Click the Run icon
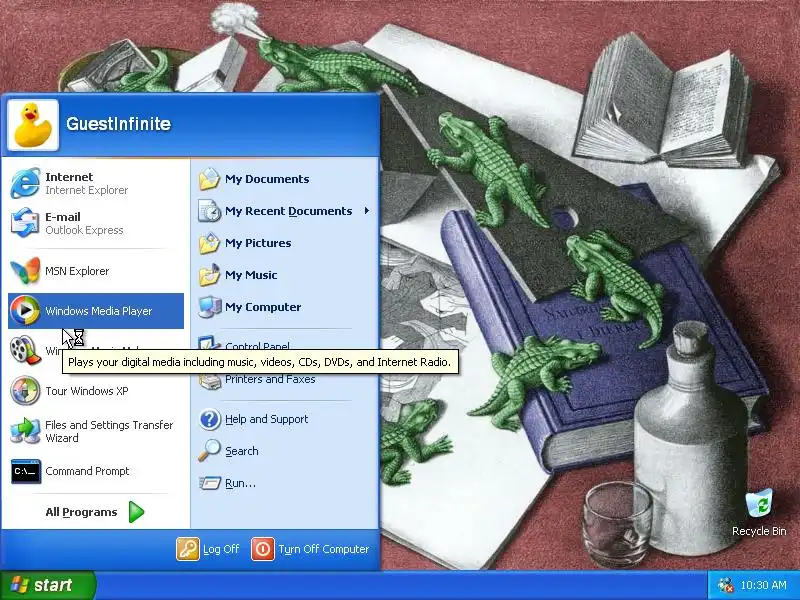The width and height of the screenshot is (800, 600). pyautogui.click(x=209, y=483)
